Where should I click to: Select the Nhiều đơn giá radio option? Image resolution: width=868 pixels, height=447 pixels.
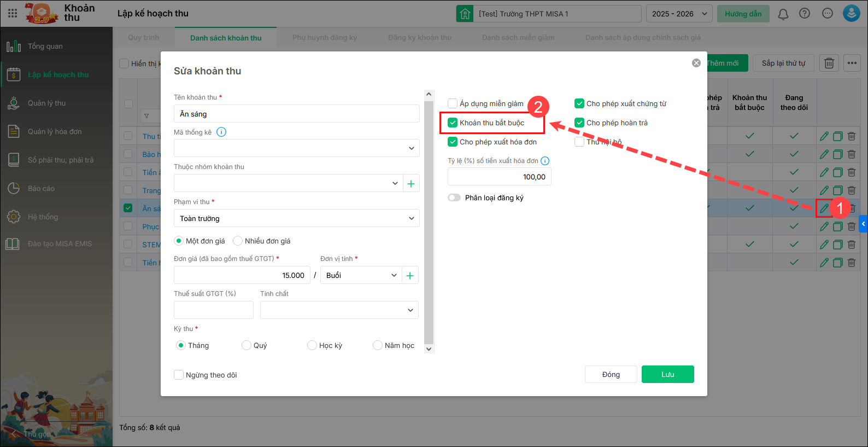click(x=238, y=241)
